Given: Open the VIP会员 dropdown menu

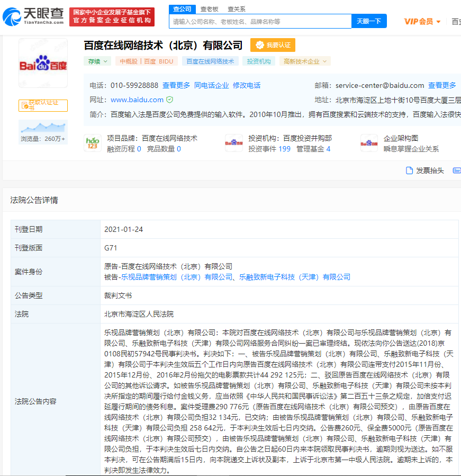Looking at the screenshot, I should click(x=422, y=22).
